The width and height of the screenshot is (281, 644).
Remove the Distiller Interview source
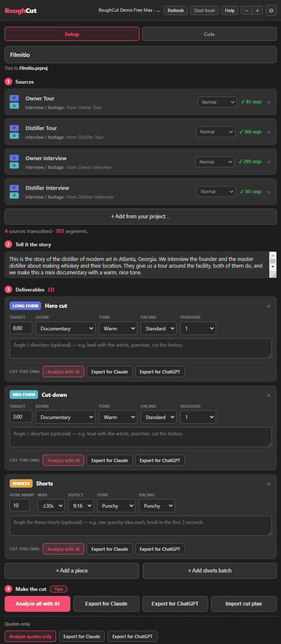[269, 192]
